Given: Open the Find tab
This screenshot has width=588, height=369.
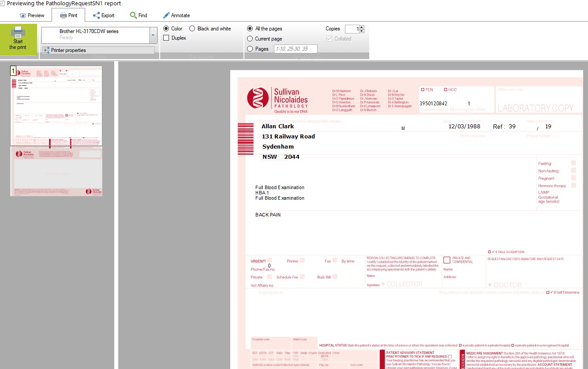Looking at the screenshot, I should point(139,15).
